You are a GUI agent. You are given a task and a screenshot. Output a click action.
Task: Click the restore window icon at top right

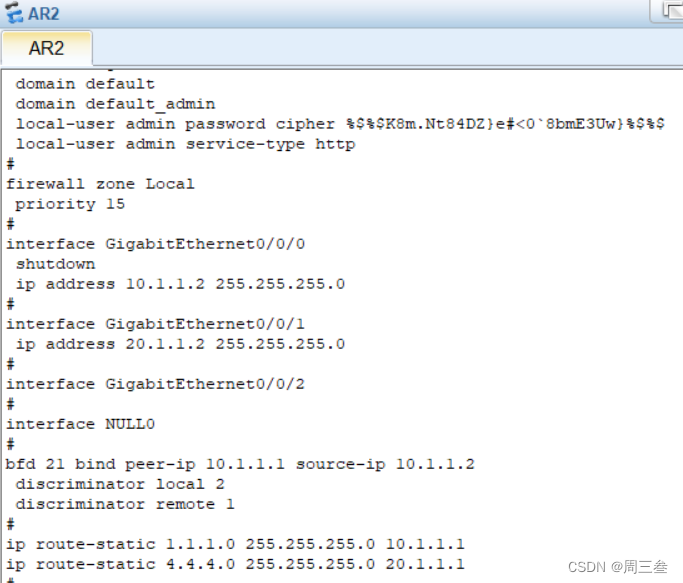click(668, 10)
